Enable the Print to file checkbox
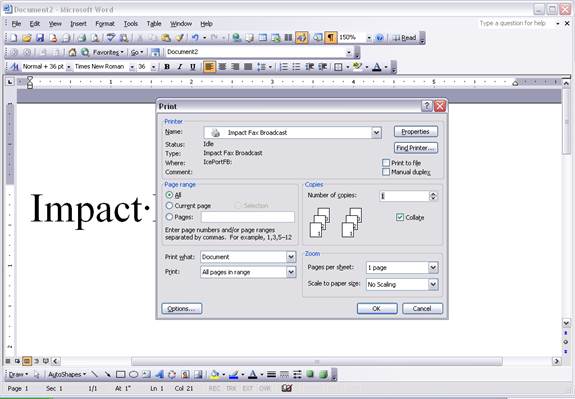 click(386, 162)
